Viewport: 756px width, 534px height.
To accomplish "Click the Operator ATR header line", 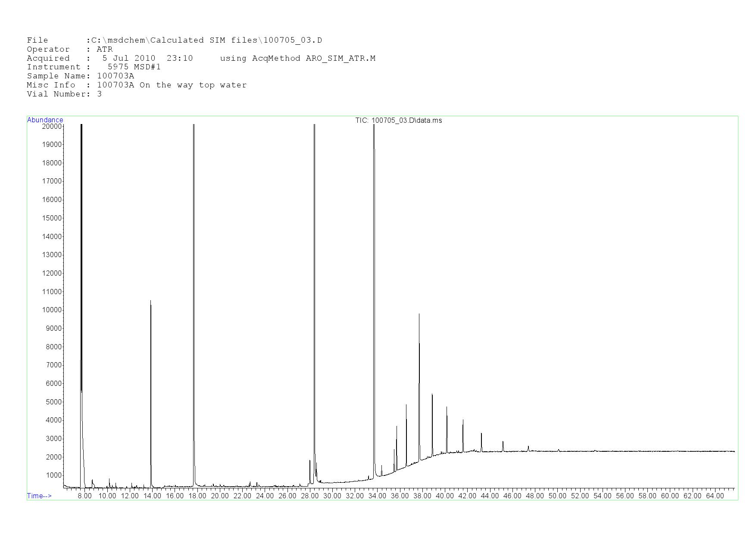I will point(69,50).
